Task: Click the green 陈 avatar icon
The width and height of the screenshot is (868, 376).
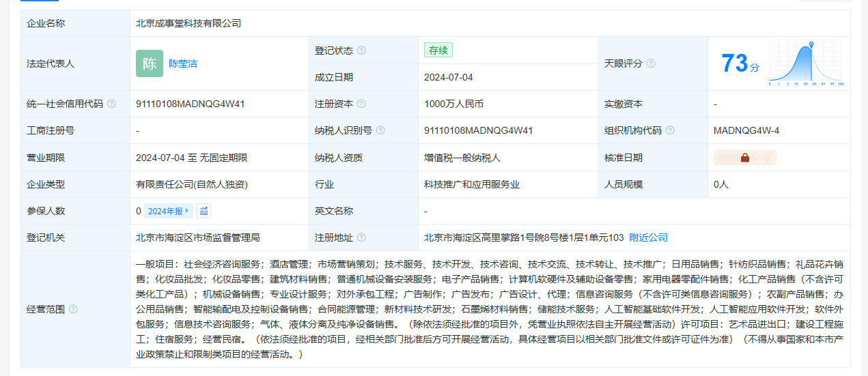Action: (150, 63)
